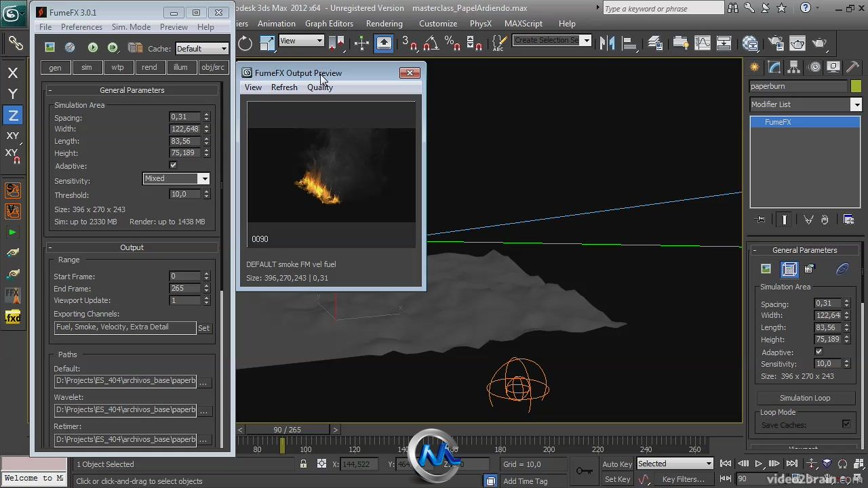Click the Simulation Loop button
868x488 pixels.
(804, 398)
